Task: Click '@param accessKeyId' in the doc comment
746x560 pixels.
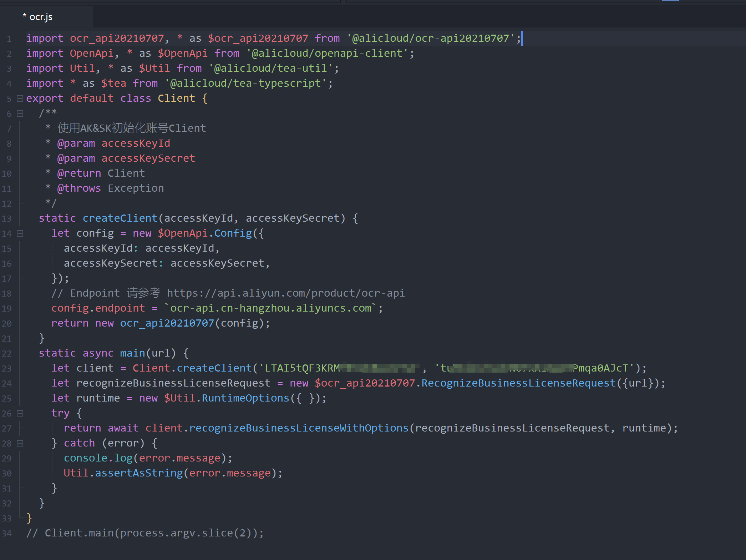Action: [x=114, y=143]
